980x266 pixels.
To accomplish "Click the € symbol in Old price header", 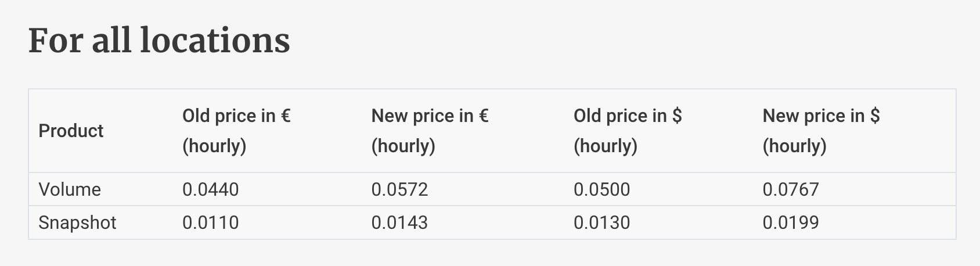I will [286, 116].
